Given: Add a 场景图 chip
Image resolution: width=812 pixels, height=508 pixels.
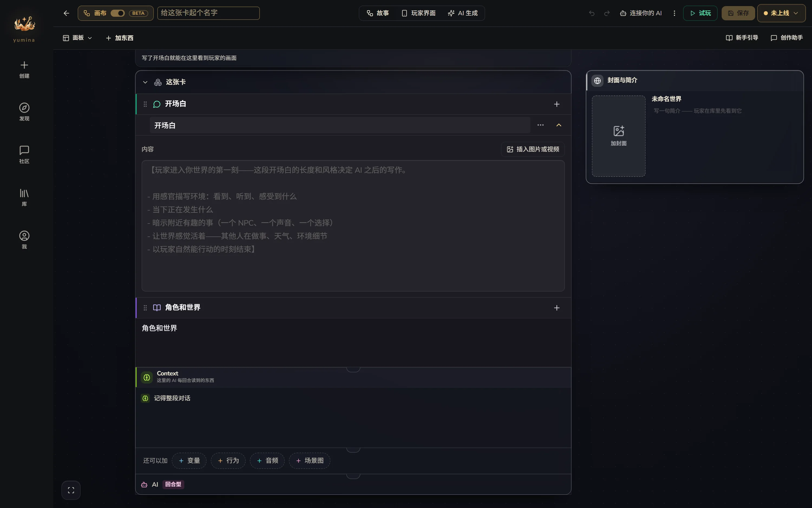Looking at the screenshot, I should click(310, 461).
